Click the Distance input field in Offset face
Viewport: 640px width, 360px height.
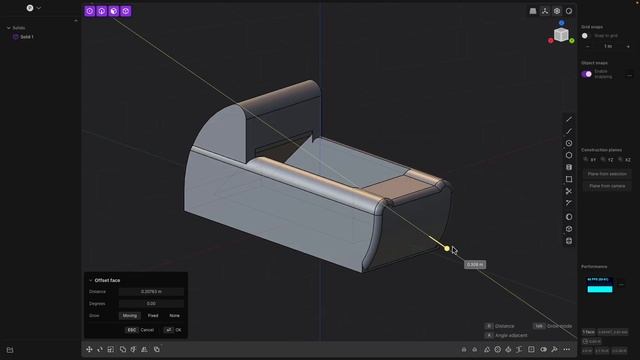pyautogui.click(x=151, y=292)
